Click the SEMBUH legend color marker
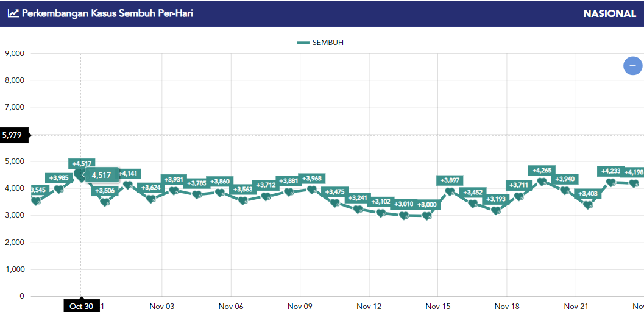 (303, 43)
